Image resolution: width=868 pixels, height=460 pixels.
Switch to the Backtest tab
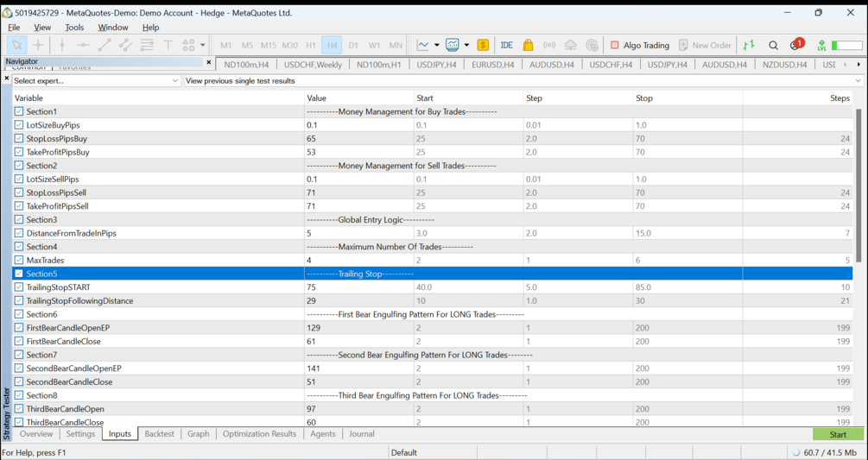point(160,434)
